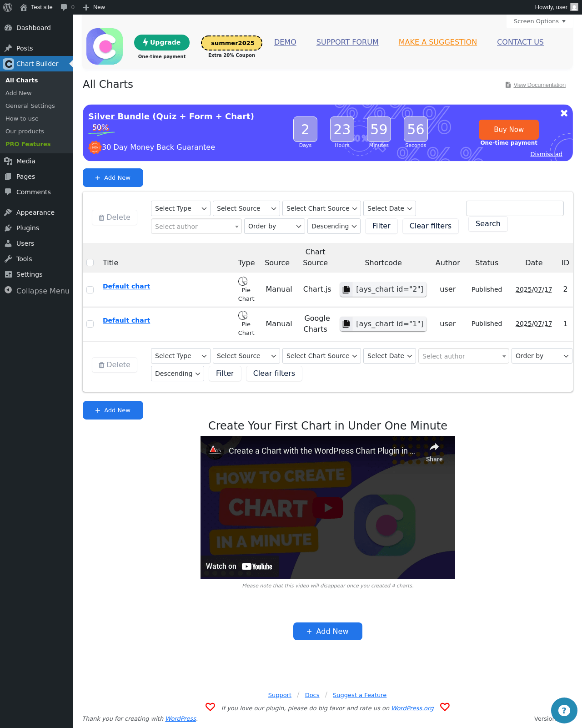Image resolution: width=582 pixels, height=728 pixels.
Task: Open Default chart with shortcode id="2"
Action: (126, 286)
